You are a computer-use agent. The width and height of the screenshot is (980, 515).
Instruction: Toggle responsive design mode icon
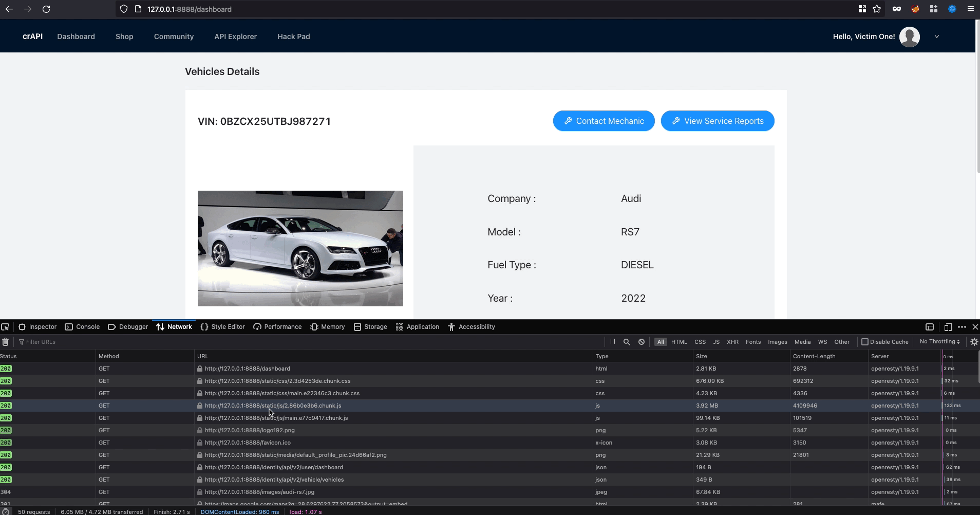[948, 327]
